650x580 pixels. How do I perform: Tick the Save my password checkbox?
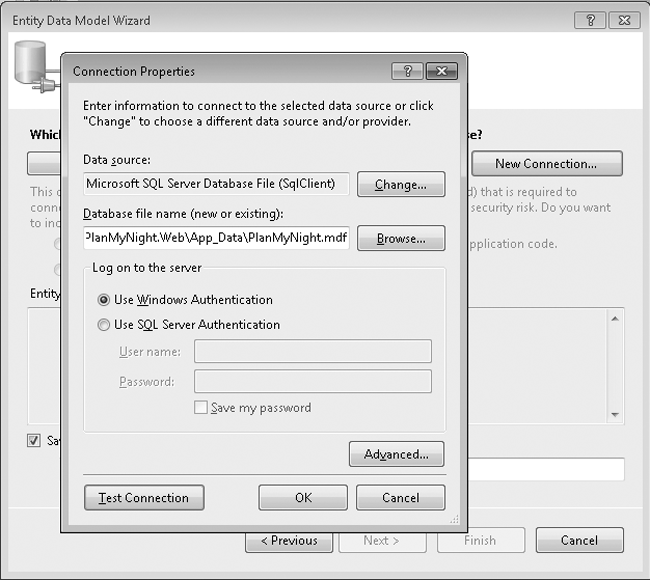click(201, 408)
